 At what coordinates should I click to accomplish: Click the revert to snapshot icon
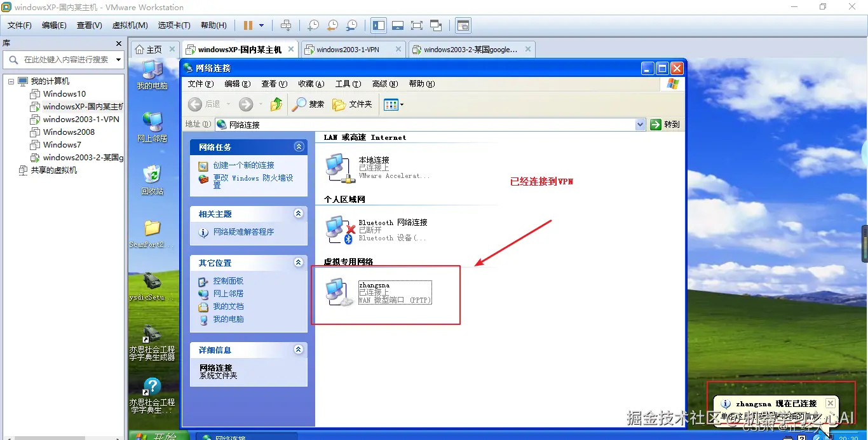332,25
